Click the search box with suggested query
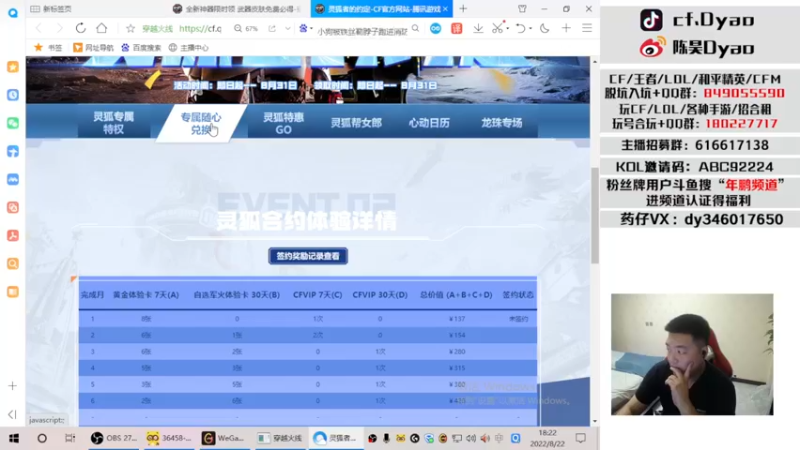Screen dimensions: 800x450 pos(362,31)
